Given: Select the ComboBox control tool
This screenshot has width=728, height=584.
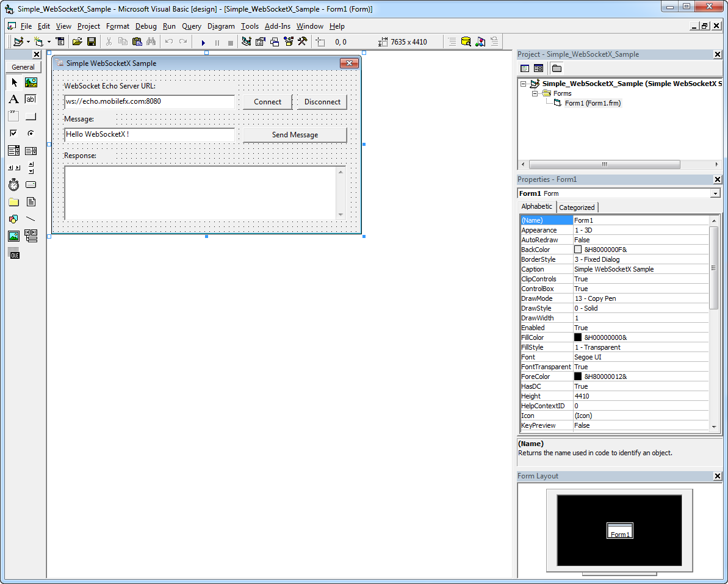Looking at the screenshot, I should click(x=14, y=150).
